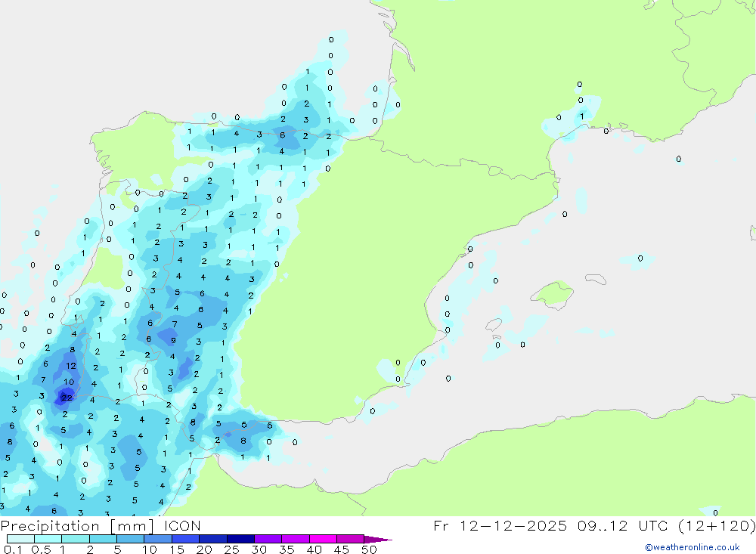
Task: Click the 1–2 mm legend color swatch
Action: click(76, 539)
